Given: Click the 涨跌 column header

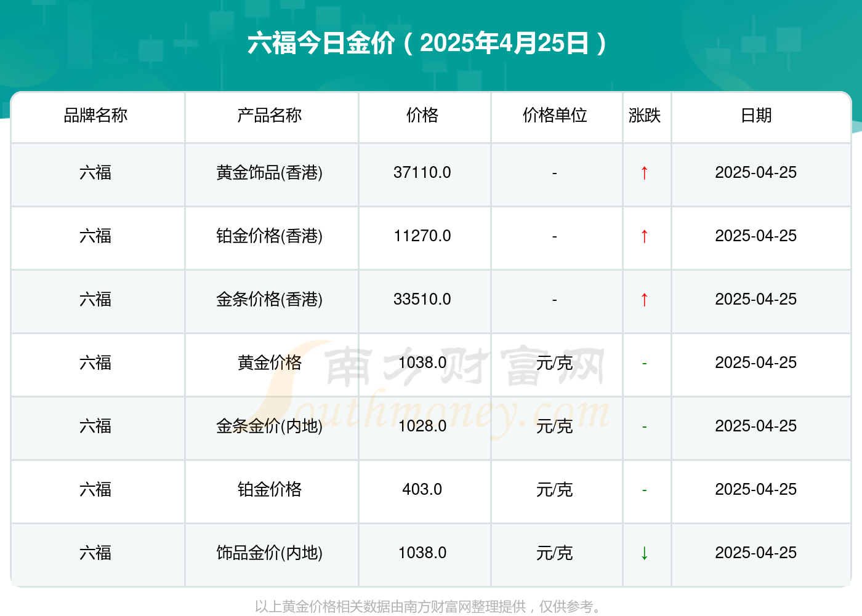Looking at the screenshot, I should (x=645, y=115).
